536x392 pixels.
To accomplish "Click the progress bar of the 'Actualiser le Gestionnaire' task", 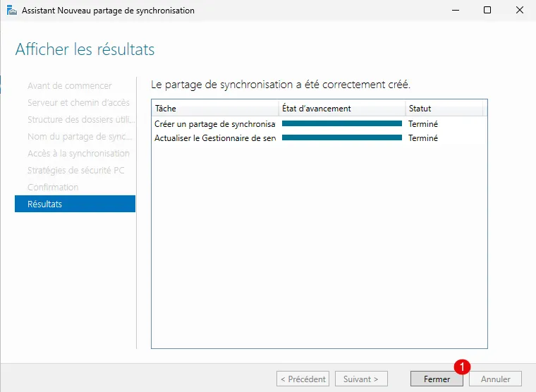I will tap(341, 138).
